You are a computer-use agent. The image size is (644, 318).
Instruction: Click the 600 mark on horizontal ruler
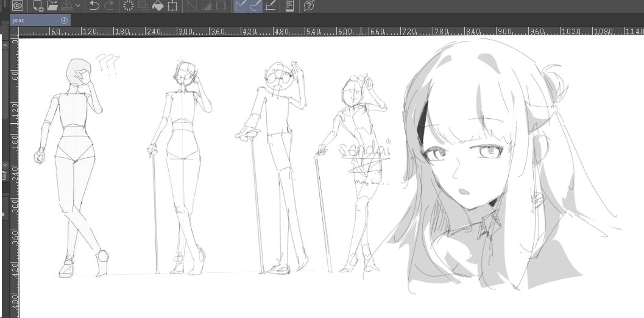coord(345,32)
